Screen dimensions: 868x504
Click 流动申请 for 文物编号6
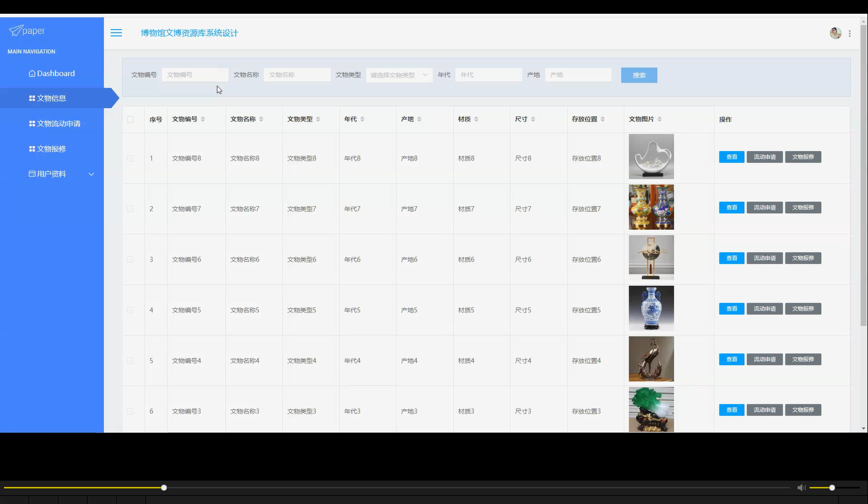coord(764,258)
